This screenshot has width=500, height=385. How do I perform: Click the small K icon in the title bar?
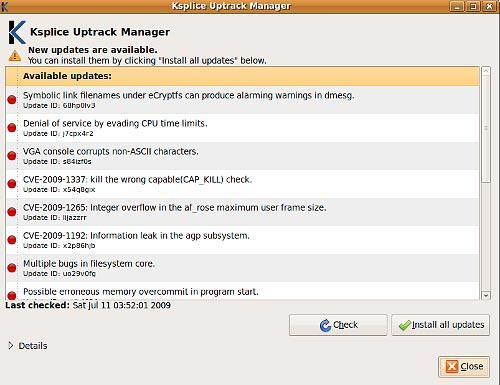[4, 6]
